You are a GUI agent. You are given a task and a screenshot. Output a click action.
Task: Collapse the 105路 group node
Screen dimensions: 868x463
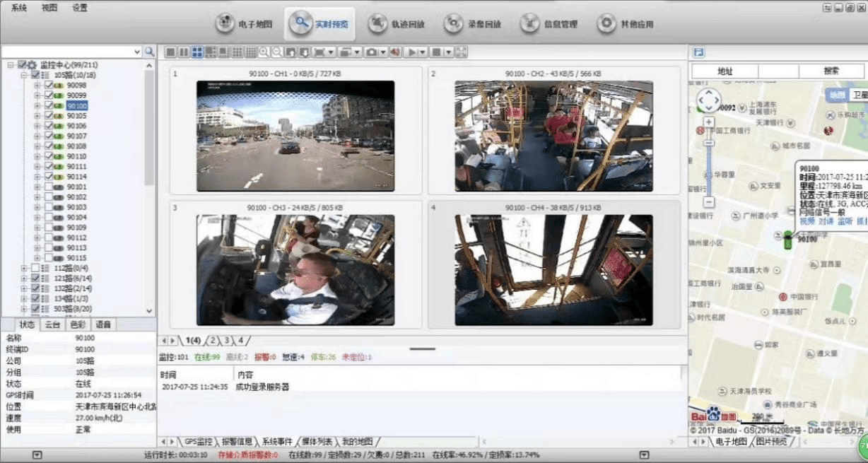24,74
